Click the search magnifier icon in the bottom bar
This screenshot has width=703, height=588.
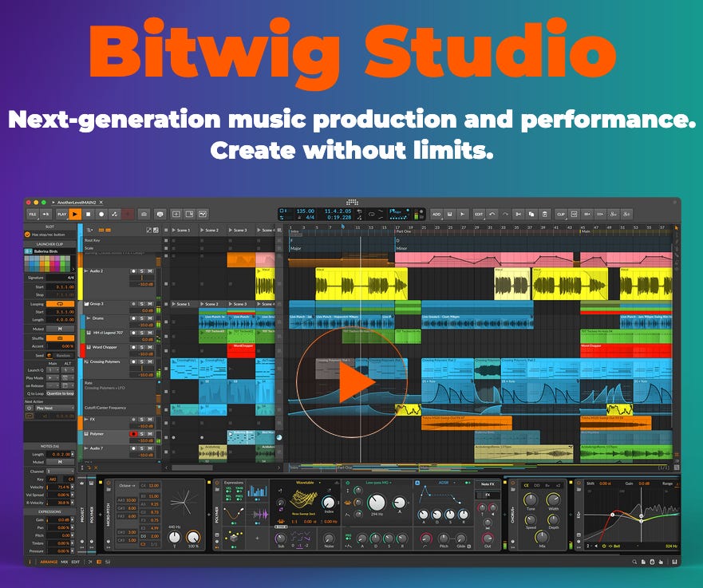coord(634,562)
